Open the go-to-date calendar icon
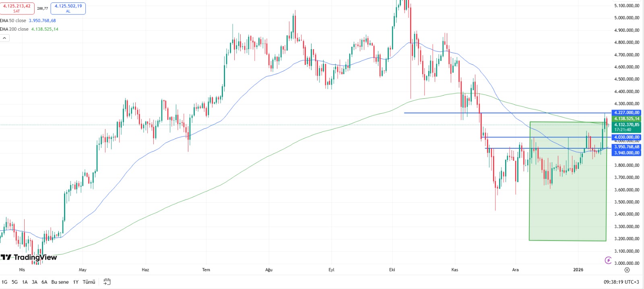Viewport: 644px width, 289px height. click(107, 282)
